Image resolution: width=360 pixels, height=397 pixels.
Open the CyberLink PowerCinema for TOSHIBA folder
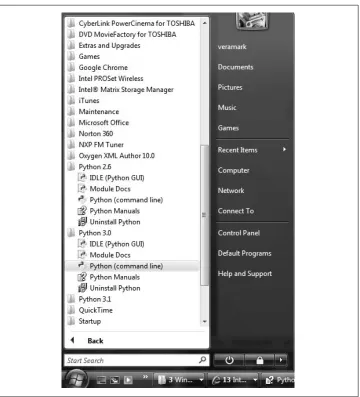132,23
